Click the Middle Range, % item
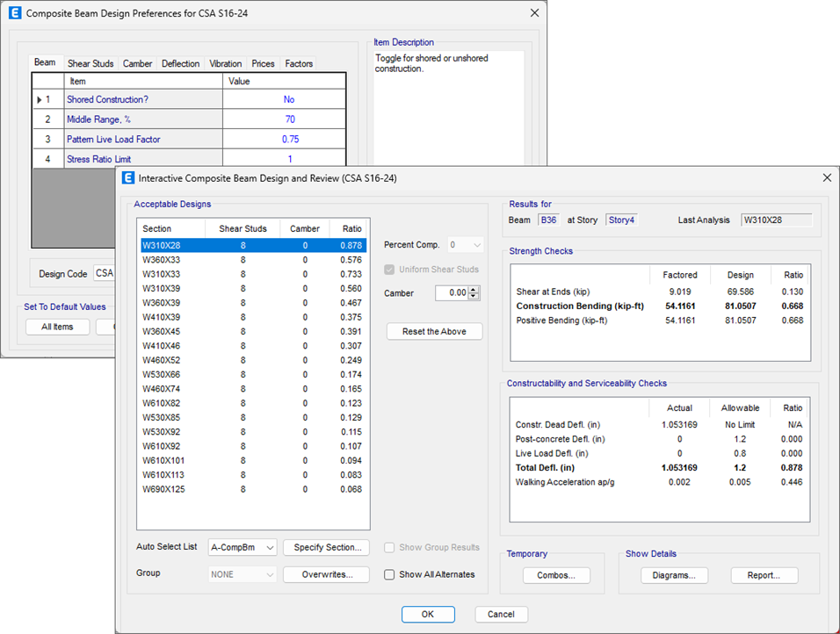 (143, 119)
